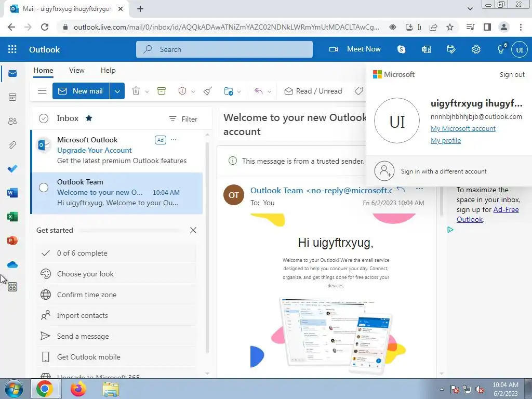Open Firefox from the taskbar

pos(78,389)
